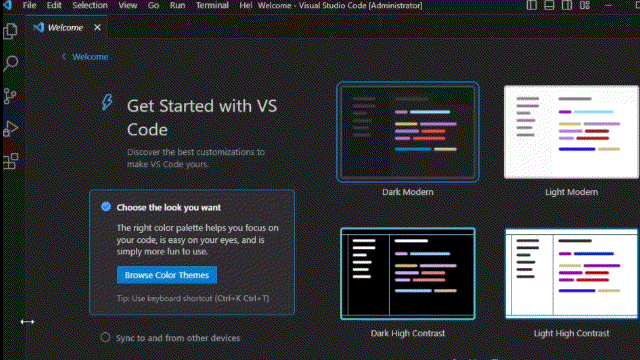The image size is (640, 360).
Task: Open the Edit menu
Action: (54, 5)
